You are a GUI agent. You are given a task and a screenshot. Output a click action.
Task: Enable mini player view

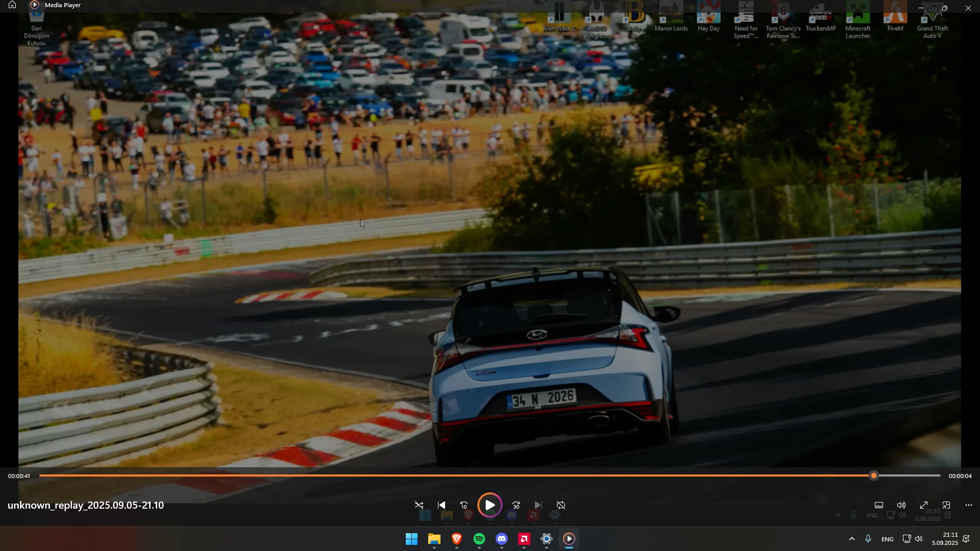click(x=946, y=506)
